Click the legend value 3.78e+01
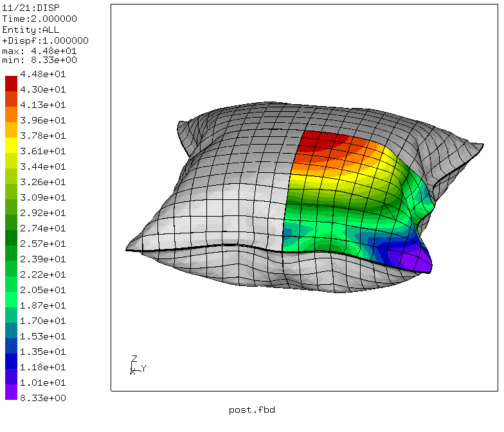 tap(42, 136)
